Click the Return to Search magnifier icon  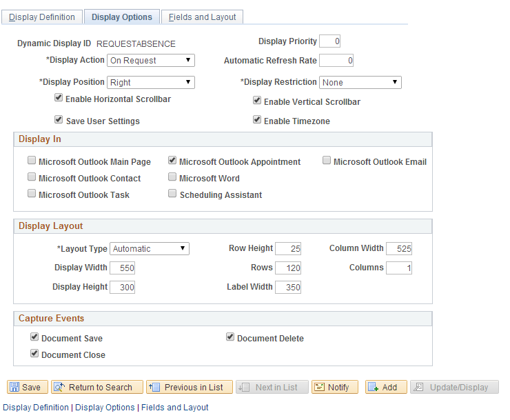(59, 387)
